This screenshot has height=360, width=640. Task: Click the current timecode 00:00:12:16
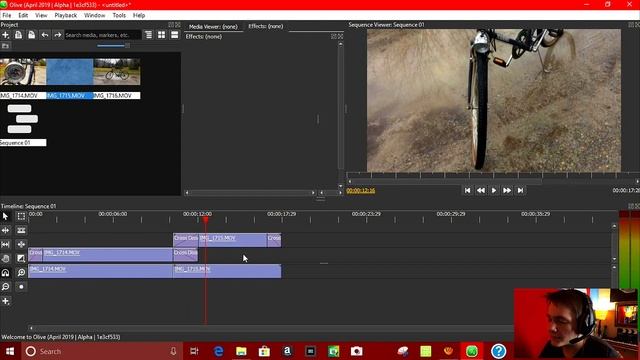(360, 191)
